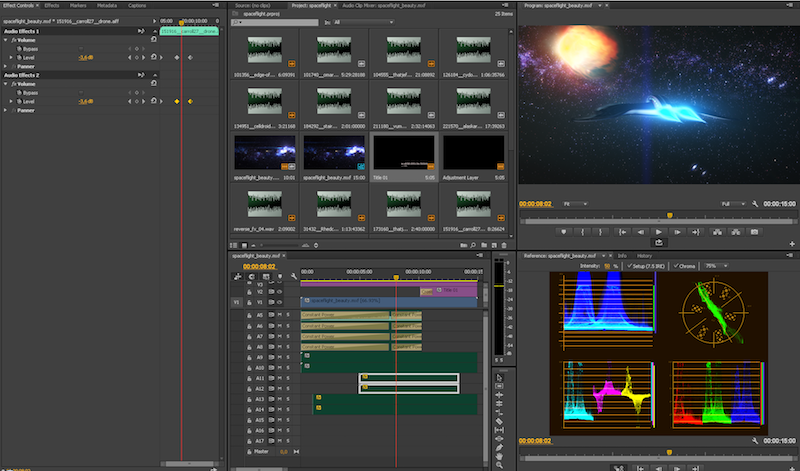800x471 pixels.
Task: Toggle Setup (7.5 IRE) checkbox
Action: [630, 266]
